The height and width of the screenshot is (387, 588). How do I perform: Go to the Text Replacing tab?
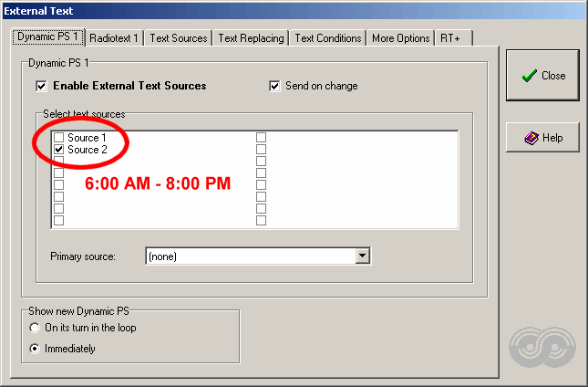click(x=251, y=38)
